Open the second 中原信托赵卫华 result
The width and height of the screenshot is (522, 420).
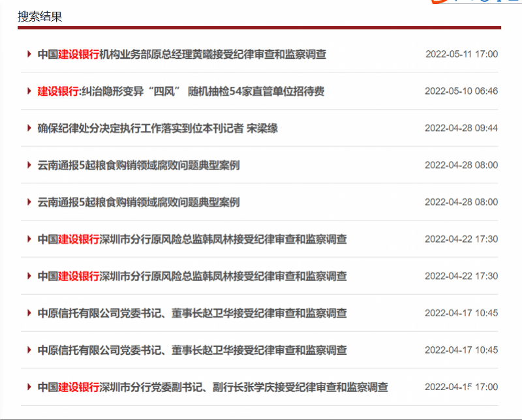192,350
